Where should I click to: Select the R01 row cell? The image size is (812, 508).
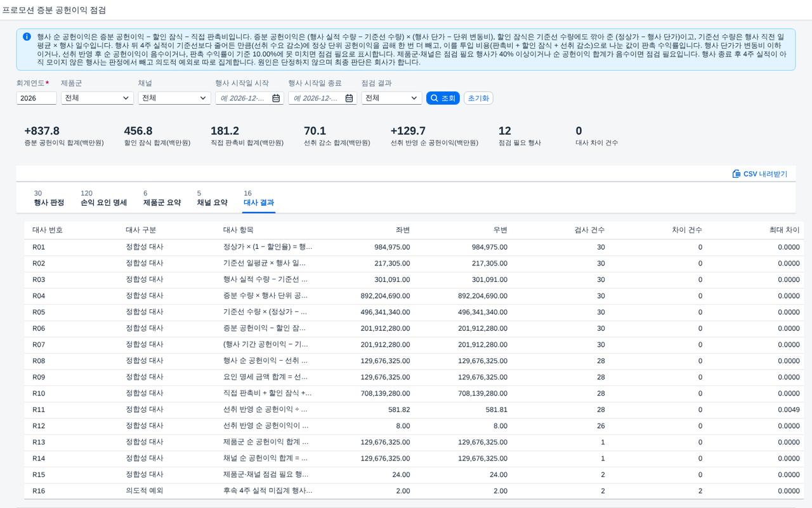[39, 247]
